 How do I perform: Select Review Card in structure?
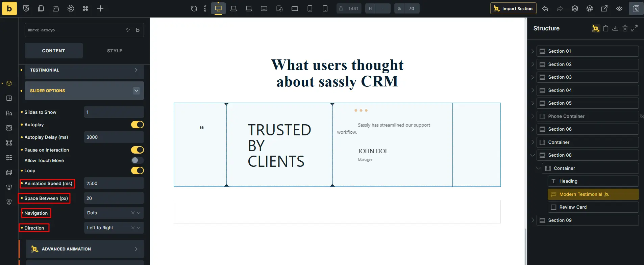point(593,207)
